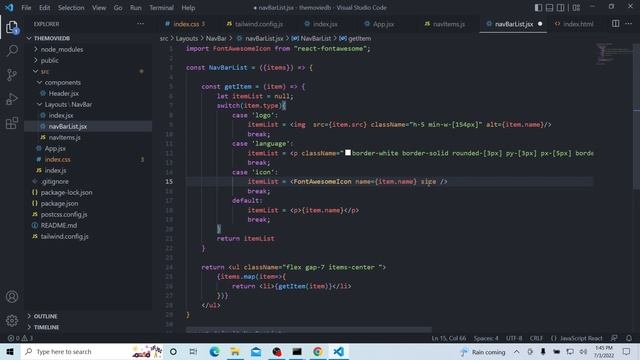This screenshot has width=640, height=360.
Task: Click the Ln 15, Col 66 status item
Action: coord(449,338)
